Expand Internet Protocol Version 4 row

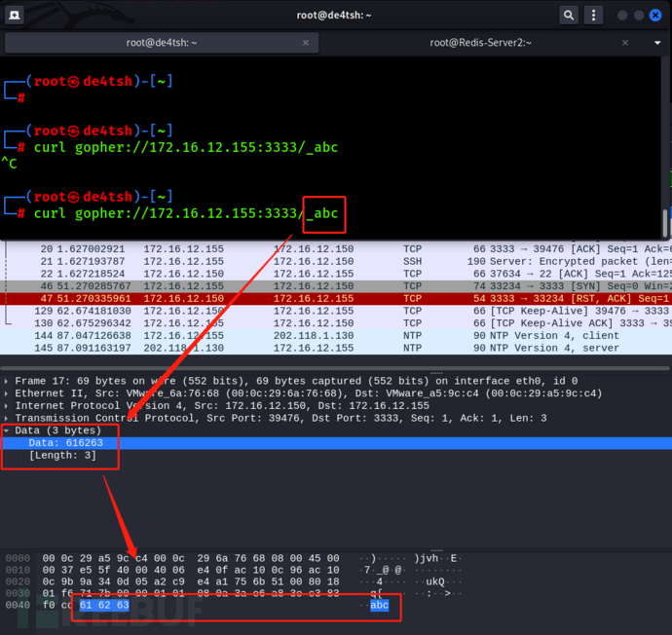(x=8, y=406)
